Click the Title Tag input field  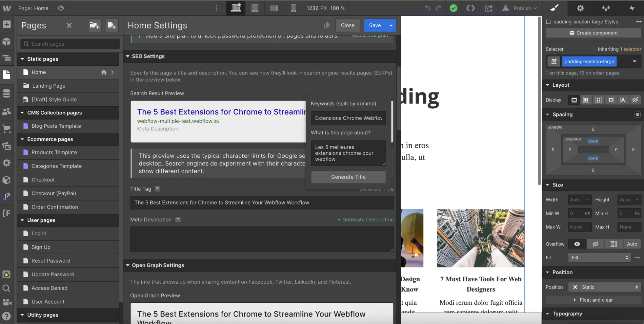262,202
